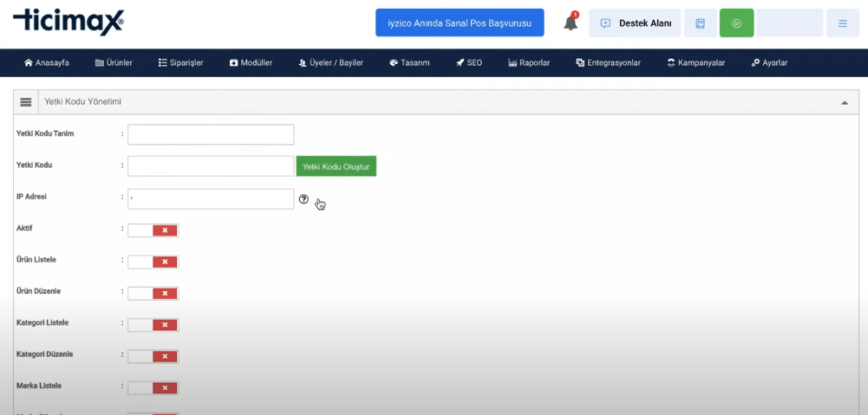
Task: Enable the Ürün Listele switch
Action: click(153, 262)
